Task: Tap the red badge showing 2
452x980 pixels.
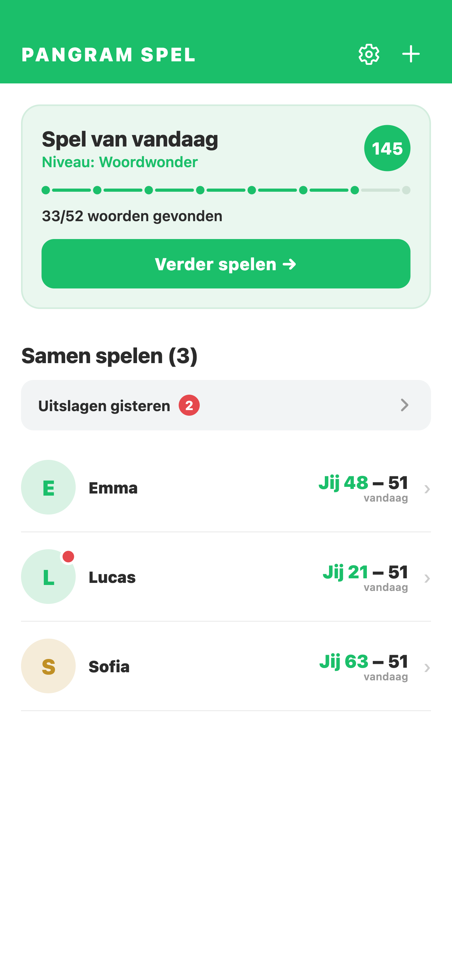Action: point(189,406)
